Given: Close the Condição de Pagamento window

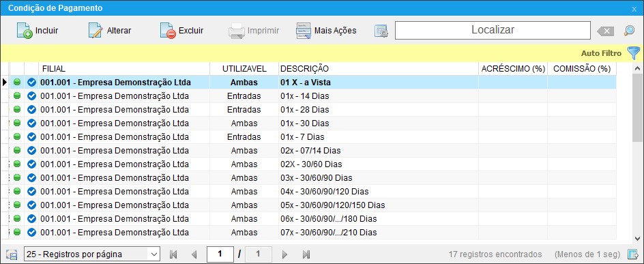Looking at the screenshot, I should point(635,9).
